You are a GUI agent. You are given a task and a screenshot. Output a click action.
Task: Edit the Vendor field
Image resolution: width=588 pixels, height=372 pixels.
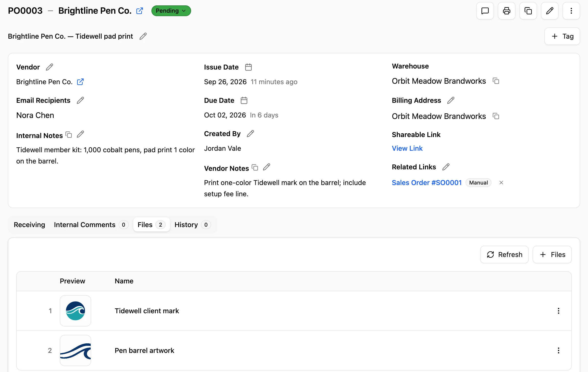49,67
